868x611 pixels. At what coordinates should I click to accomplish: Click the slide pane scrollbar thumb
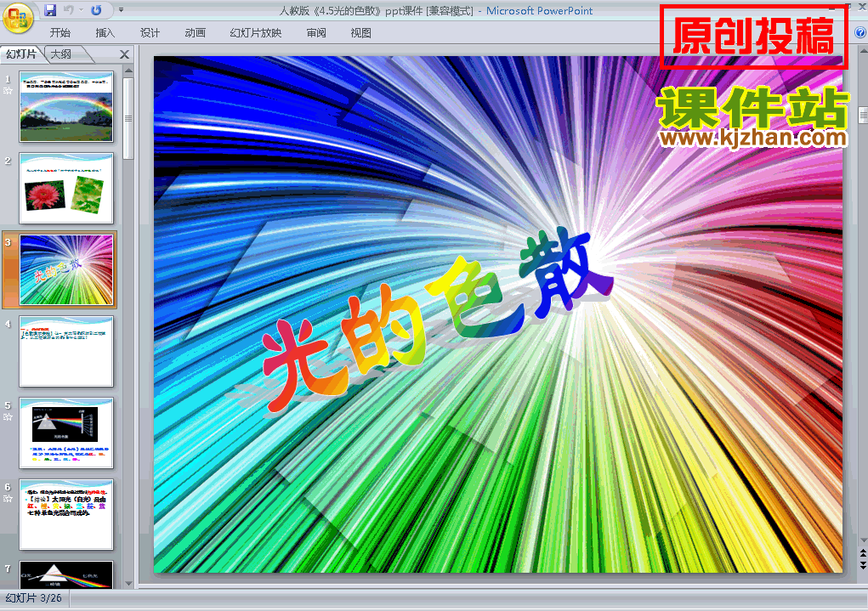128,118
